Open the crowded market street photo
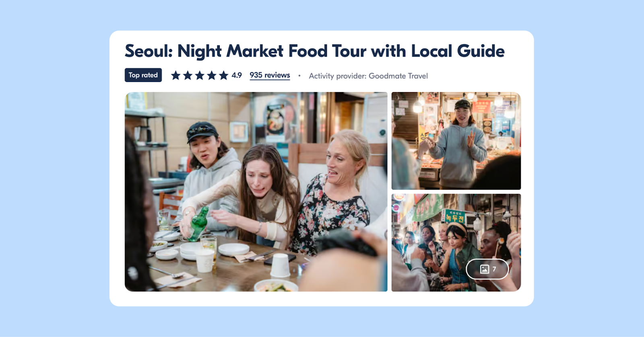 tap(456, 242)
